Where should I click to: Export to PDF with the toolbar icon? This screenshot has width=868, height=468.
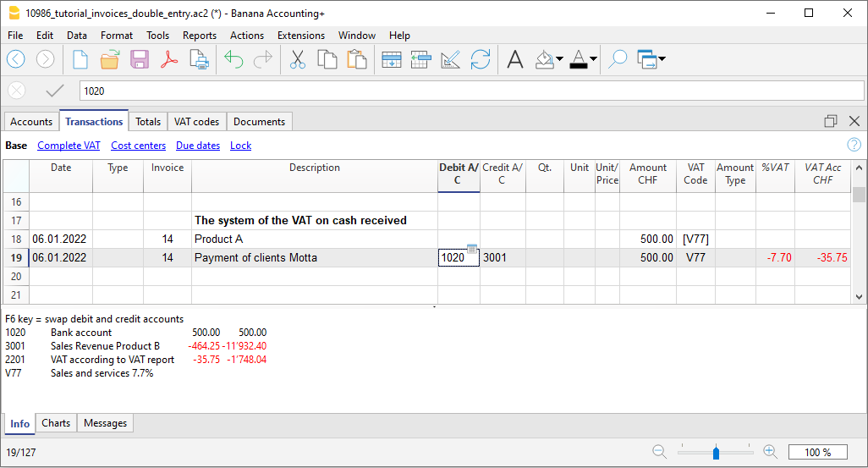point(169,59)
